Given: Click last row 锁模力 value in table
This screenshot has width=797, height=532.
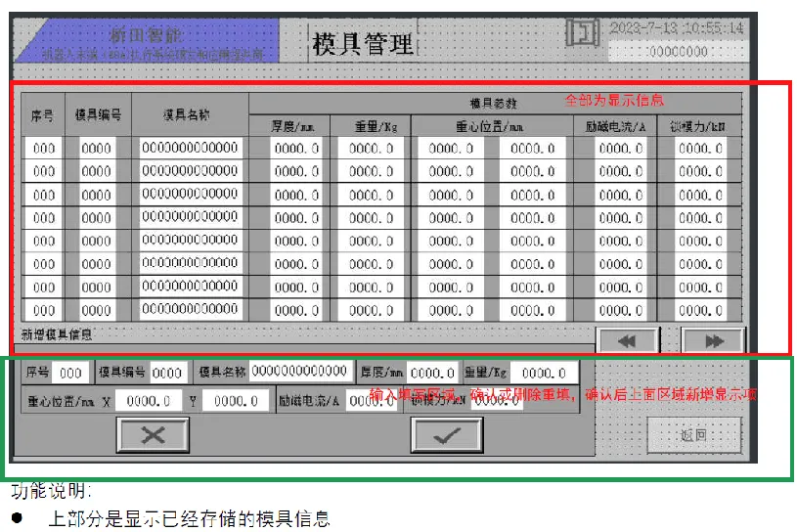Looking at the screenshot, I should point(701,311).
